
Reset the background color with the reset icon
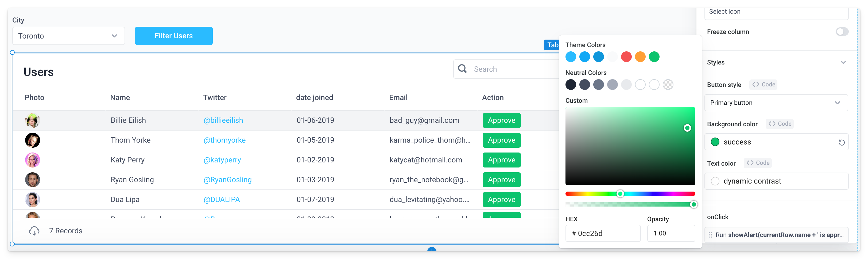pos(841,142)
